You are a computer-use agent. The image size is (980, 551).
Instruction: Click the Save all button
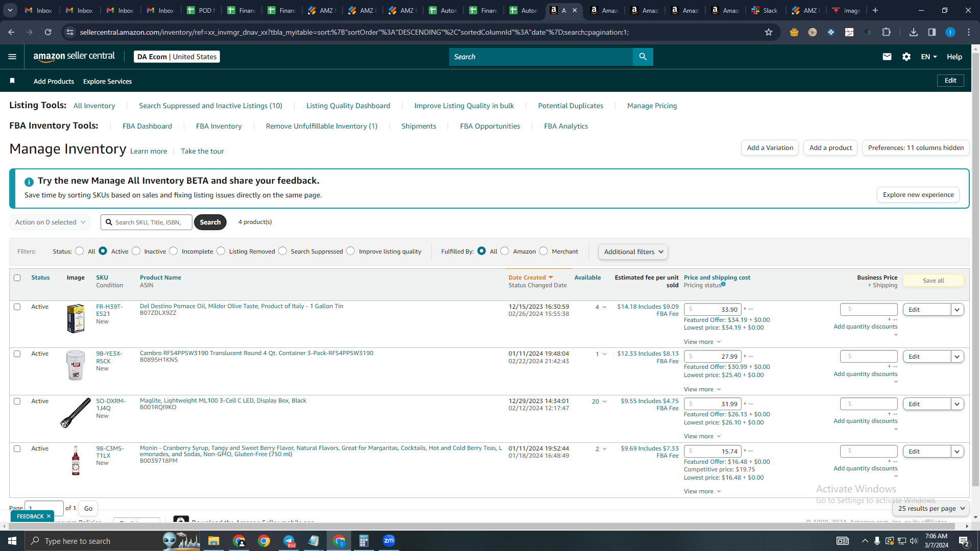coord(934,281)
